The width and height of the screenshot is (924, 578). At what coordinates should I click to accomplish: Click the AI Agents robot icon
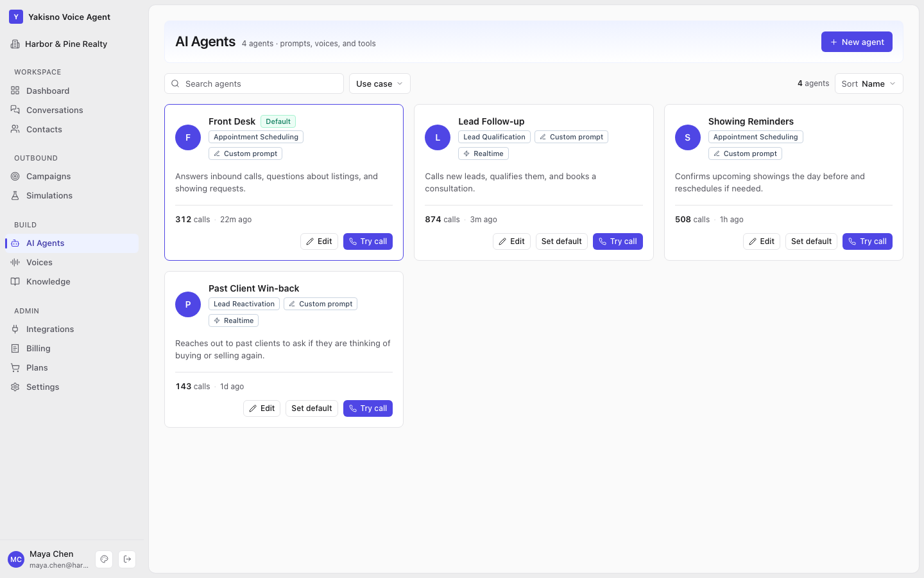tap(15, 243)
